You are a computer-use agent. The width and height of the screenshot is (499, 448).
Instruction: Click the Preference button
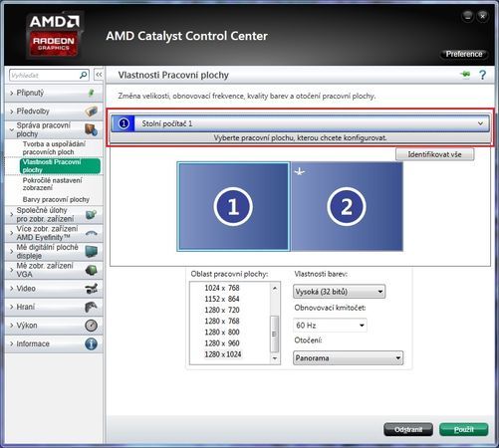(464, 54)
